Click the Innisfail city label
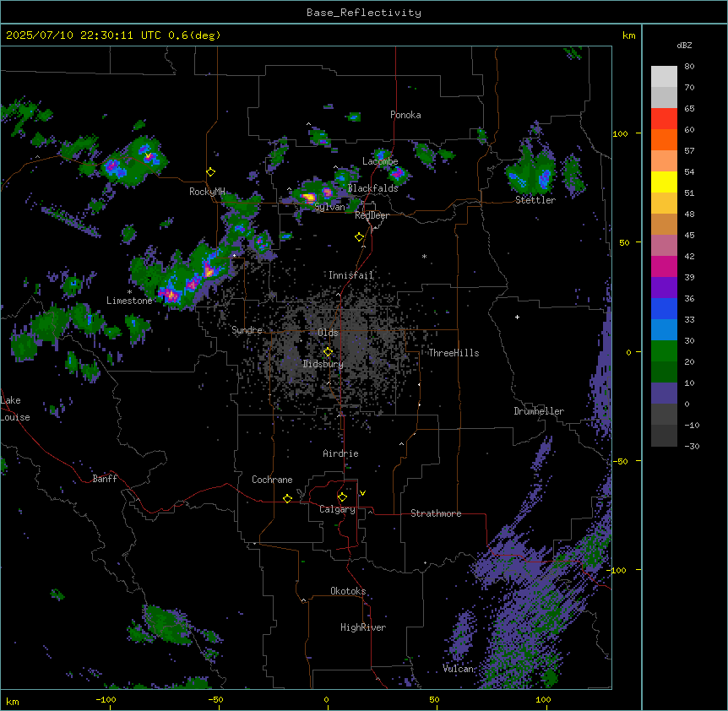728x711 pixels. point(350,275)
